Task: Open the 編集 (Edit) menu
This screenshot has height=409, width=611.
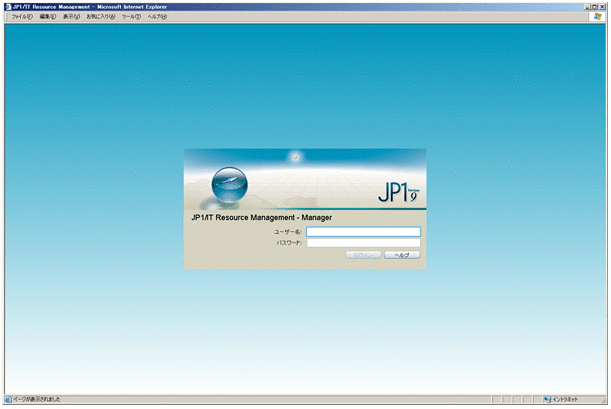Action: click(x=48, y=17)
